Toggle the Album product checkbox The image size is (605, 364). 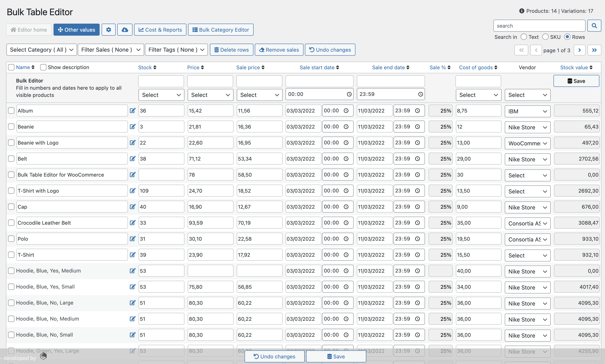[x=11, y=111]
